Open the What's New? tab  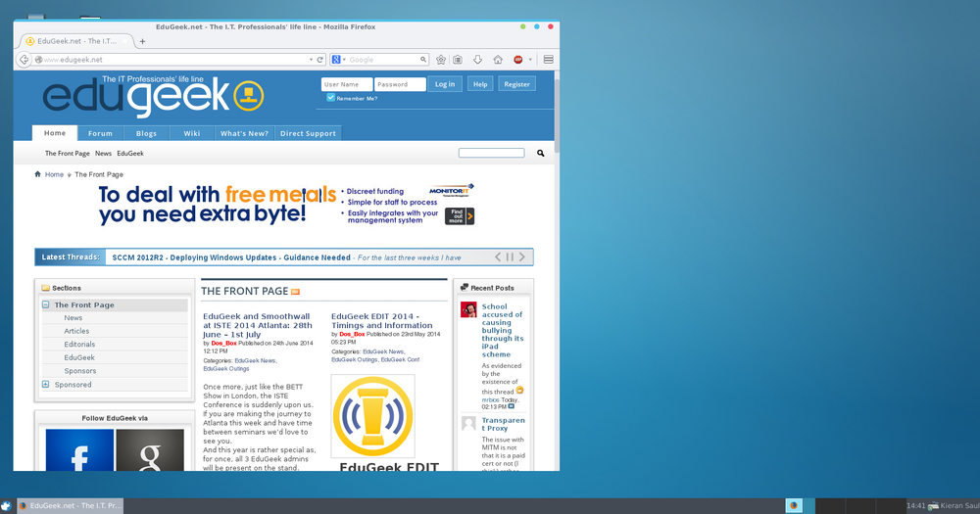(244, 133)
